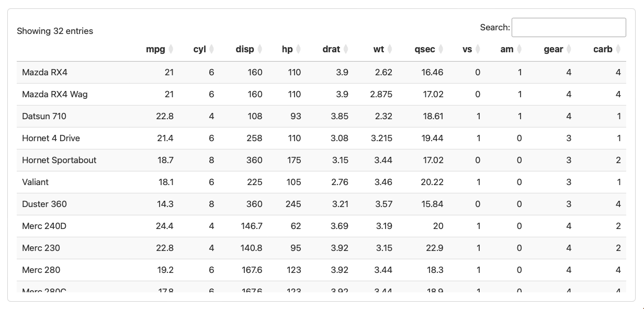The width and height of the screenshot is (644, 309).
Task: Click the hp column sort arrows
Action: 298,49
